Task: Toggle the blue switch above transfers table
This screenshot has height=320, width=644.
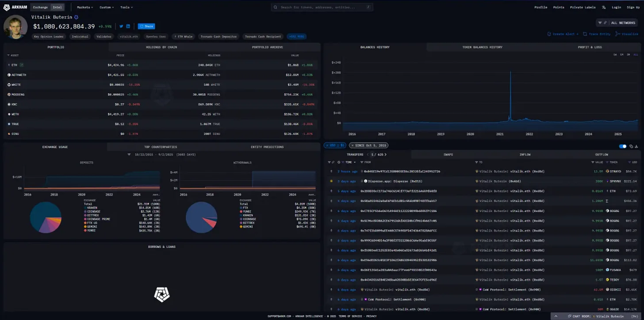Action: coord(623,147)
